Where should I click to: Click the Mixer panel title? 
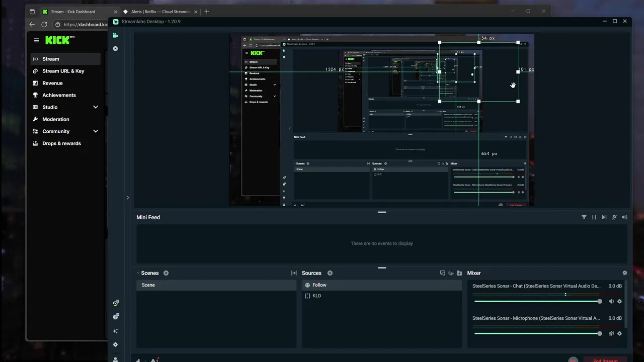point(474,273)
